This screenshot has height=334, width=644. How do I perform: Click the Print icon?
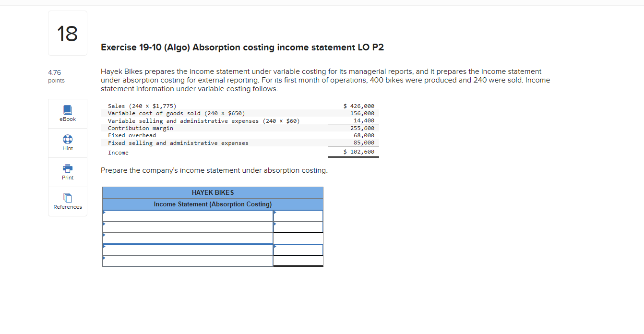(x=68, y=168)
